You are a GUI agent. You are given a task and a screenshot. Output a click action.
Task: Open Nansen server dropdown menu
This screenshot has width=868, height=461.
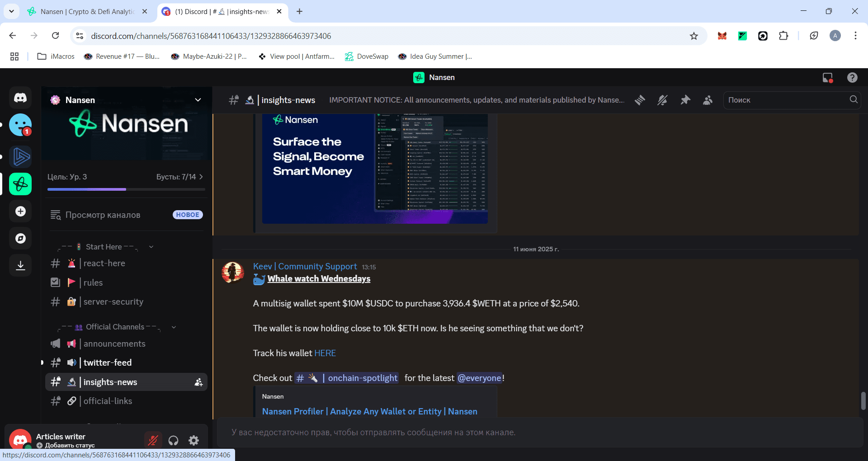[x=198, y=100]
